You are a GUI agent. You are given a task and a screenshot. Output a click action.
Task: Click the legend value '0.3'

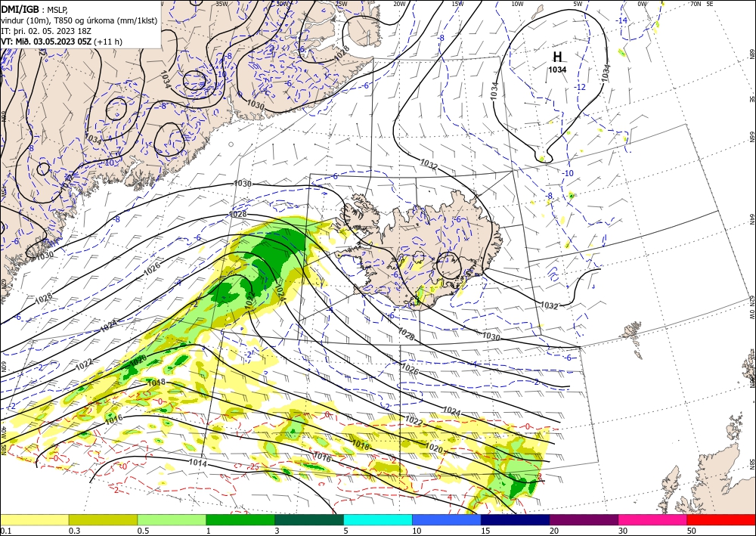point(74,531)
